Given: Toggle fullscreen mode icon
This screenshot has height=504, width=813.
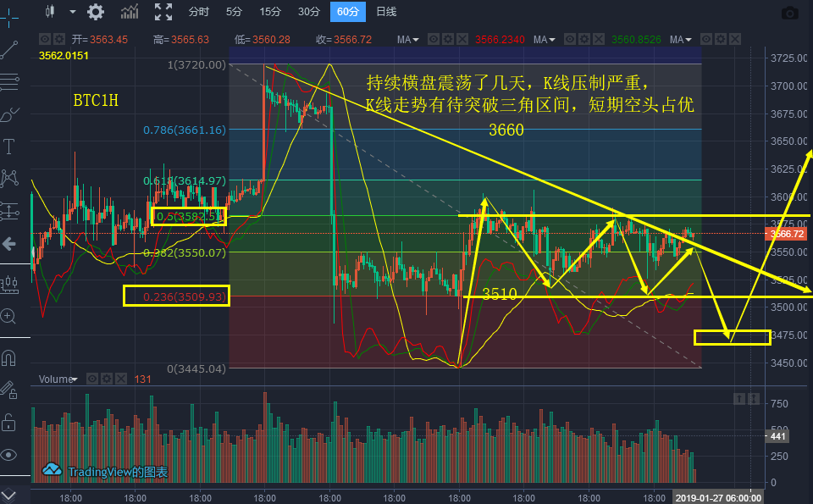Looking at the screenshot, I should [x=163, y=11].
